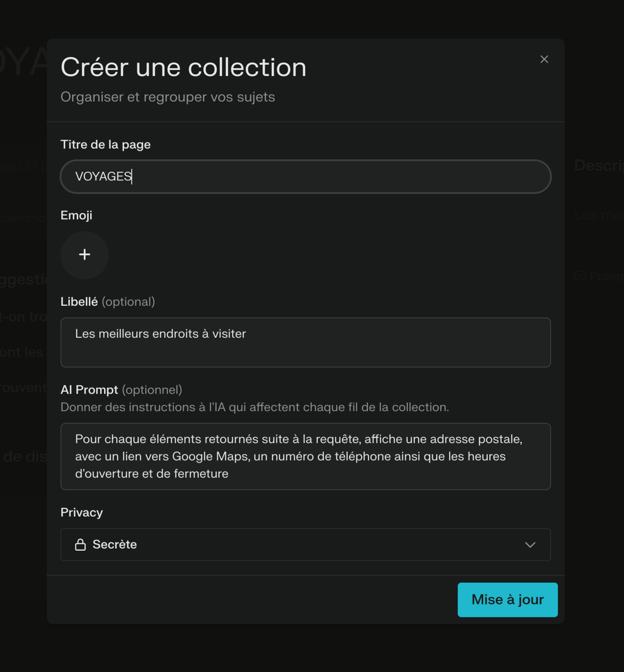Screen dimensions: 624x672
Task: Open the Privacy dropdown via its chevron
Action: [530, 545]
